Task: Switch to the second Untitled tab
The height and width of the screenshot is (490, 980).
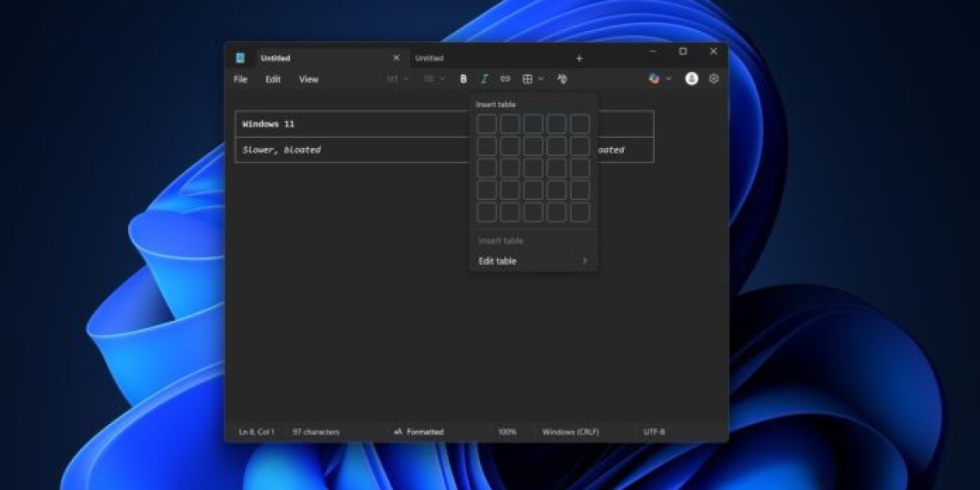Action: pyautogui.click(x=430, y=59)
